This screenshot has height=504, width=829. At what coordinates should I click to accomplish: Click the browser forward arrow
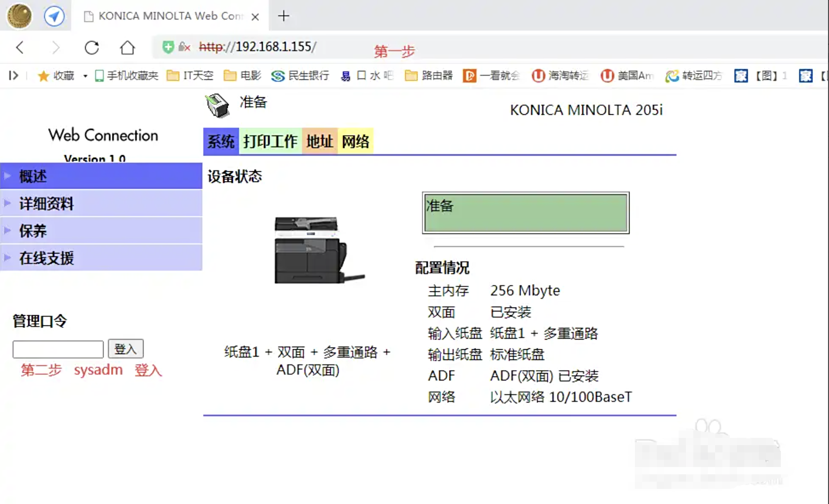55,47
